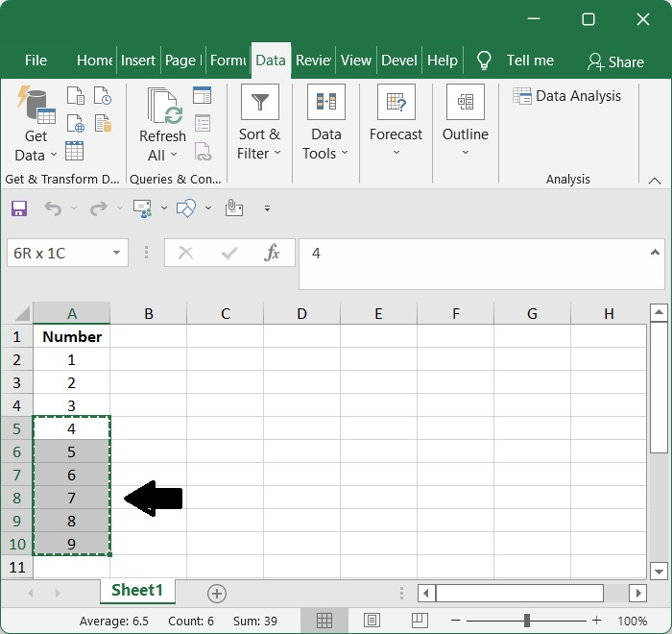Select Normal view in status bar
The height and width of the screenshot is (634, 672).
click(324, 621)
